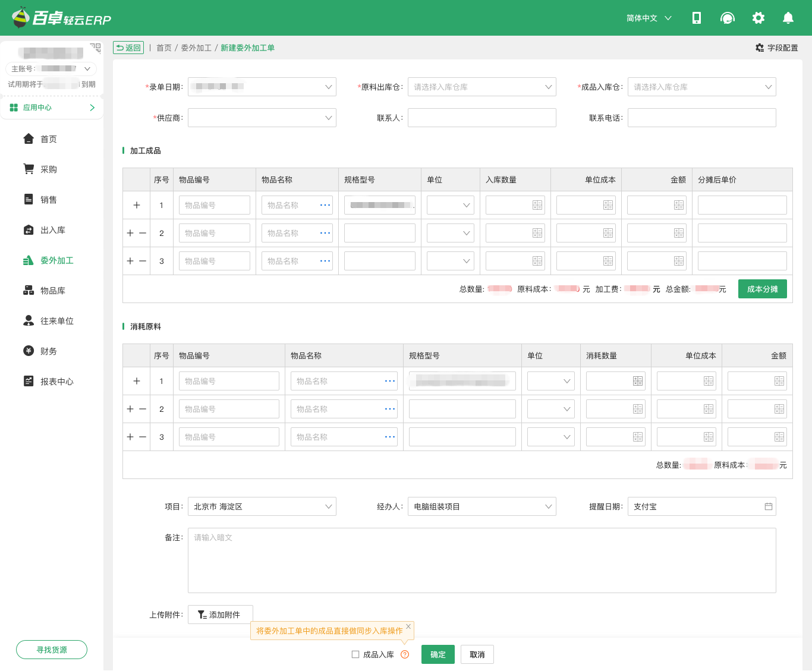The image size is (812, 671).
Task: Enable the 成品入库 checkbox
Action: point(355,654)
